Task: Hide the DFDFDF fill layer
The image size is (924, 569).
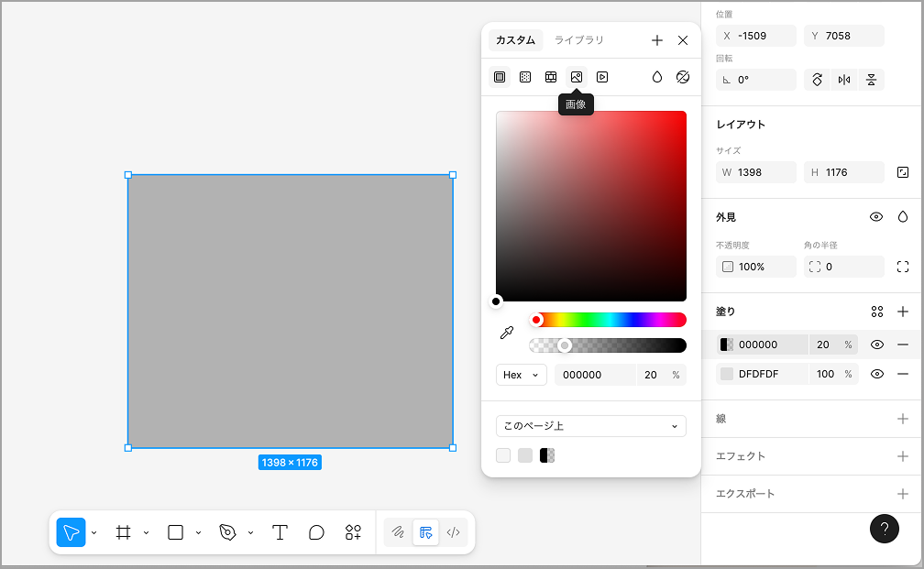Action: pos(876,374)
